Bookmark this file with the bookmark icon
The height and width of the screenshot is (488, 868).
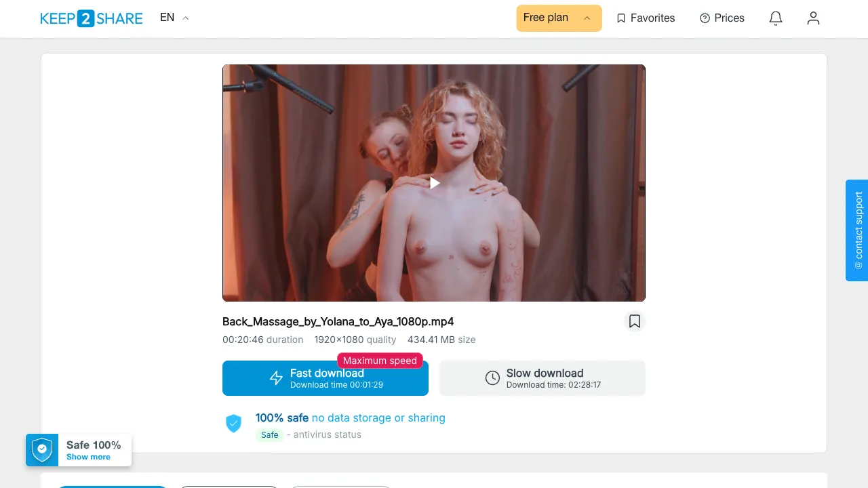(x=635, y=321)
